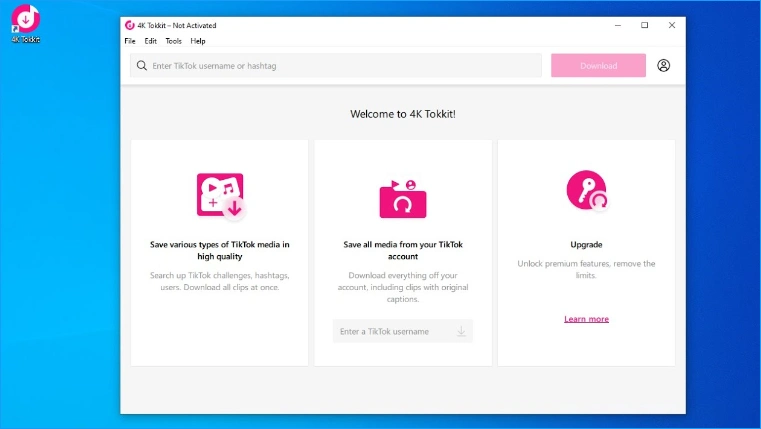
Task: Open the user account profile icon
Action: (x=663, y=66)
